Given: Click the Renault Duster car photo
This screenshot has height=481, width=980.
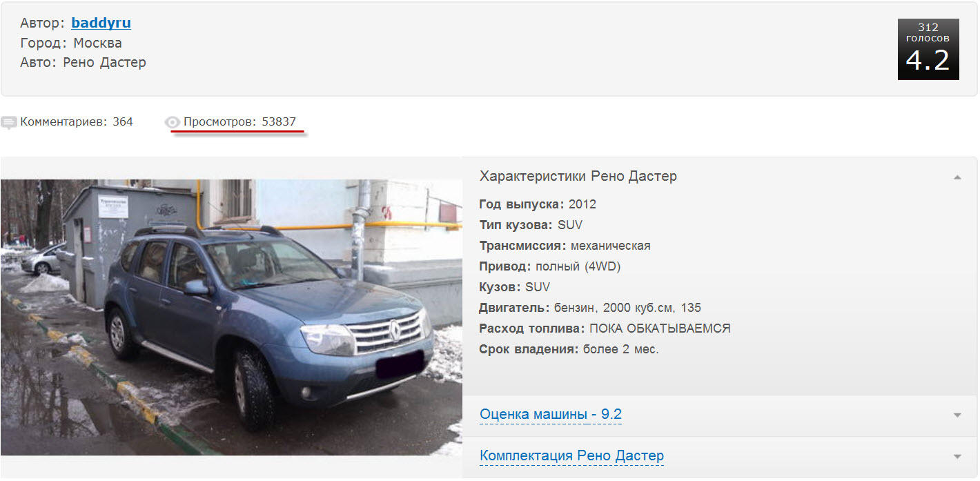Looking at the screenshot, I should [231, 317].
